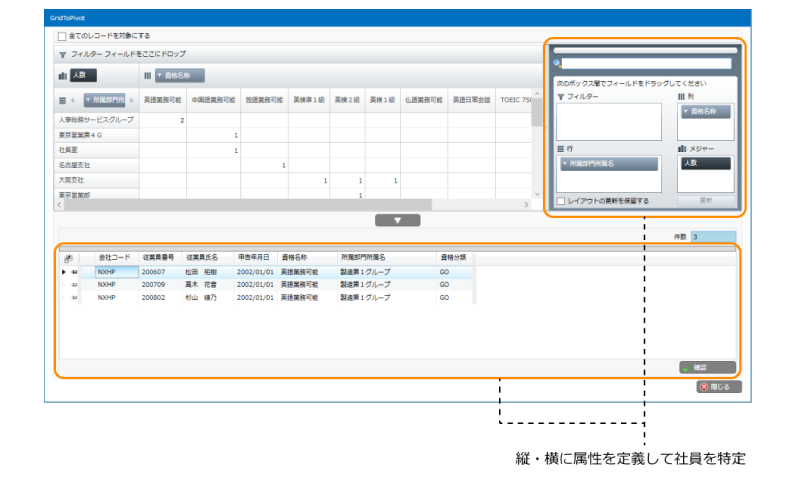Viewport: 800px width, 480px height.
Task: Click the row icon in pivot header
Action: pyautogui.click(x=62, y=100)
